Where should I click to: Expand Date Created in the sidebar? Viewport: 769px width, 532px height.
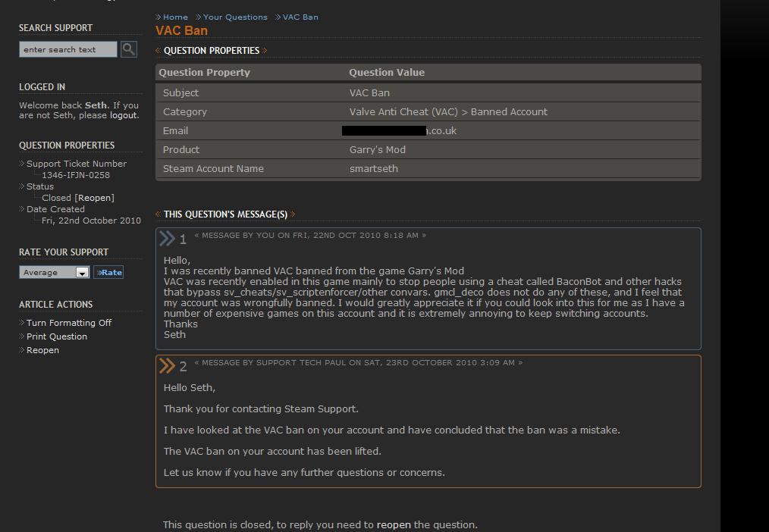pos(58,209)
